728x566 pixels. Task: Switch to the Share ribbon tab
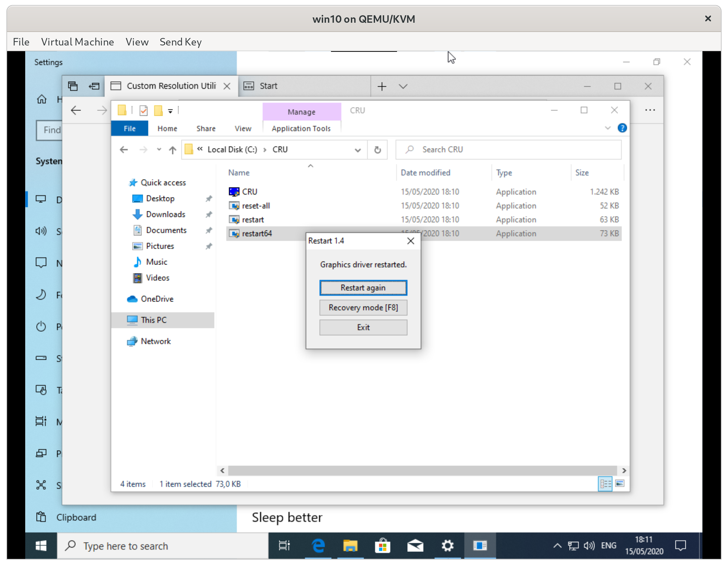tap(206, 128)
